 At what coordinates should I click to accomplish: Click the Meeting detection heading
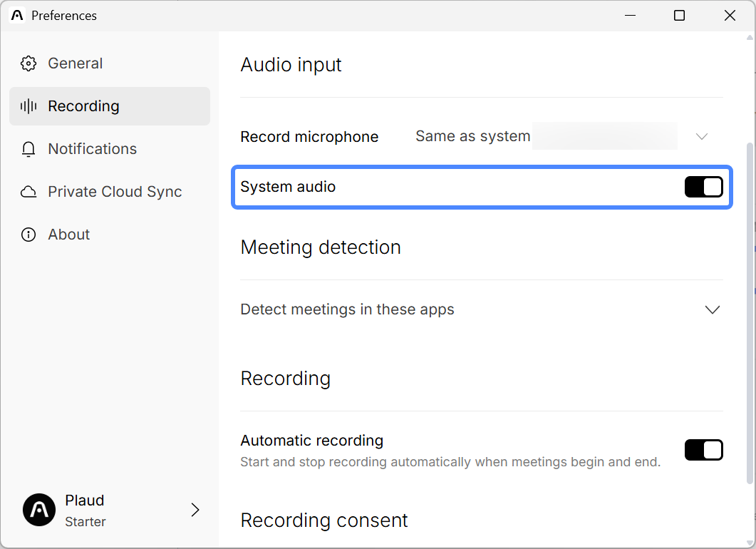pos(321,247)
